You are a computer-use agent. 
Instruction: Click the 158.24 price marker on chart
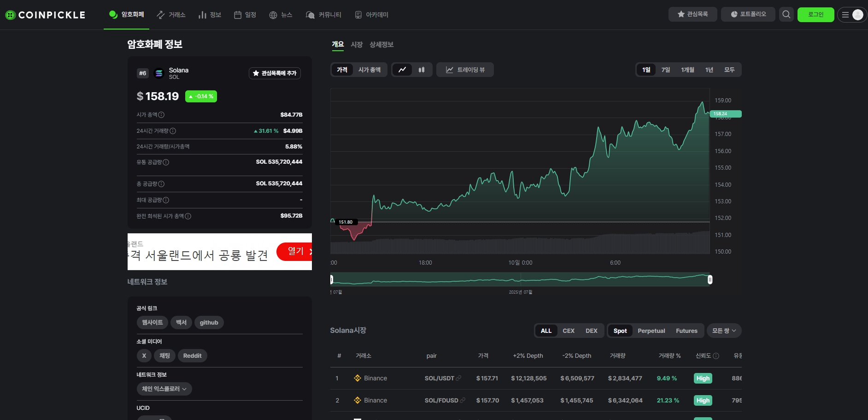(x=726, y=114)
